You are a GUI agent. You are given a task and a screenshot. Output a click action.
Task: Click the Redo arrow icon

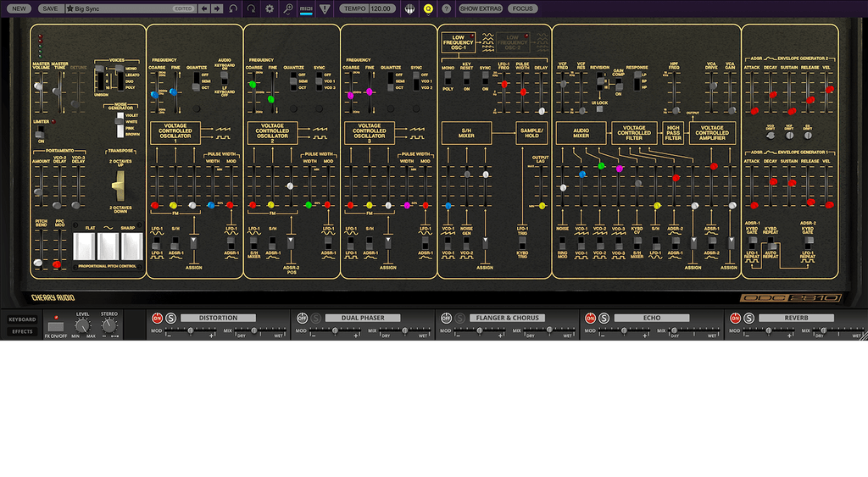tap(251, 8)
